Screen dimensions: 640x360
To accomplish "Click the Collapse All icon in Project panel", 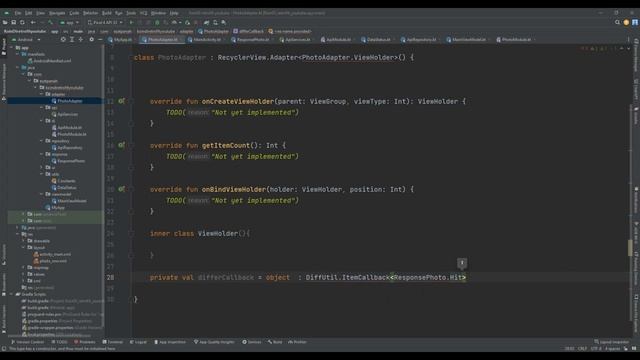I will pyautogui.click(x=81, y=40).
